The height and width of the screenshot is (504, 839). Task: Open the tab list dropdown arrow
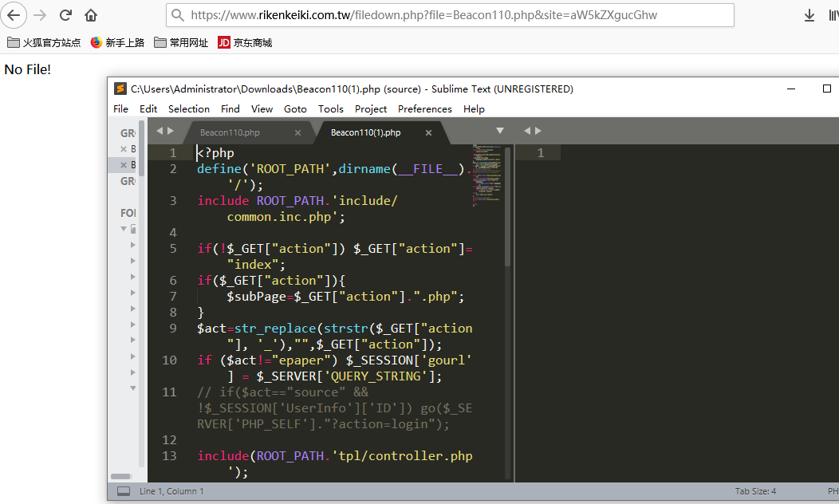pos(500,131)
